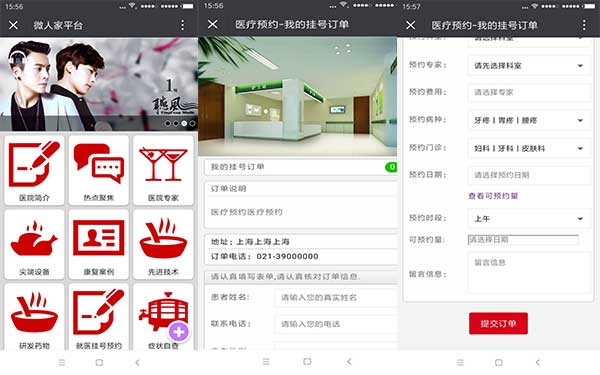Submit the form with 提交订单 button
Screen dimensions: 600x375
click(x=498, y=323)
